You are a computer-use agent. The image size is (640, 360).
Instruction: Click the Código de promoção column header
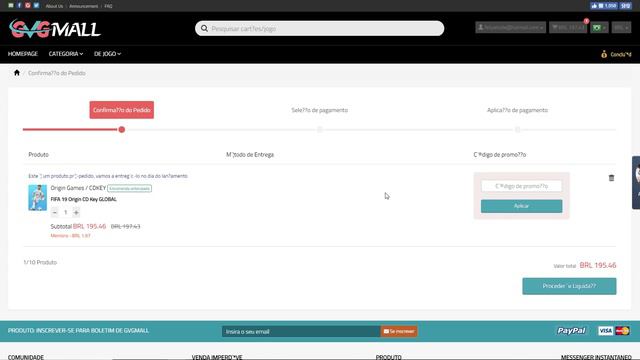(x=500, y=154)
